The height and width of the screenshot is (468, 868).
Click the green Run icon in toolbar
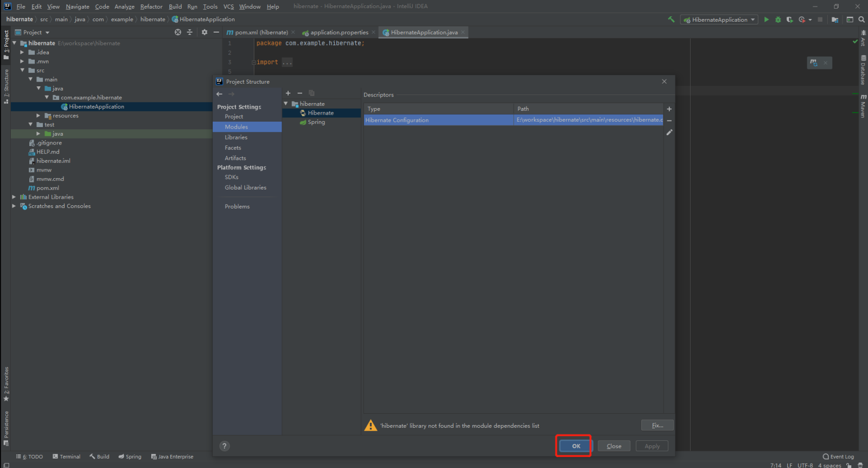(x=766, y=20)
